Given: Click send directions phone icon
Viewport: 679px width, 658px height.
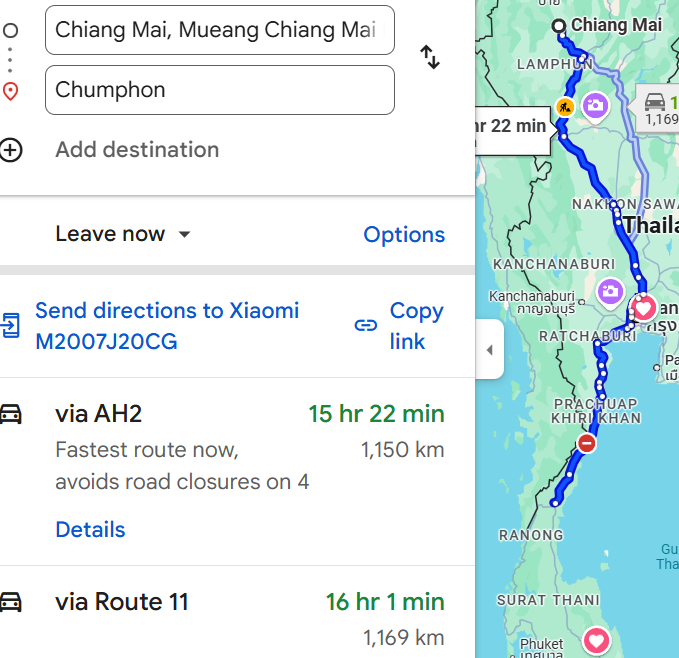Looking at the screenshot, I should pos(10,326).
